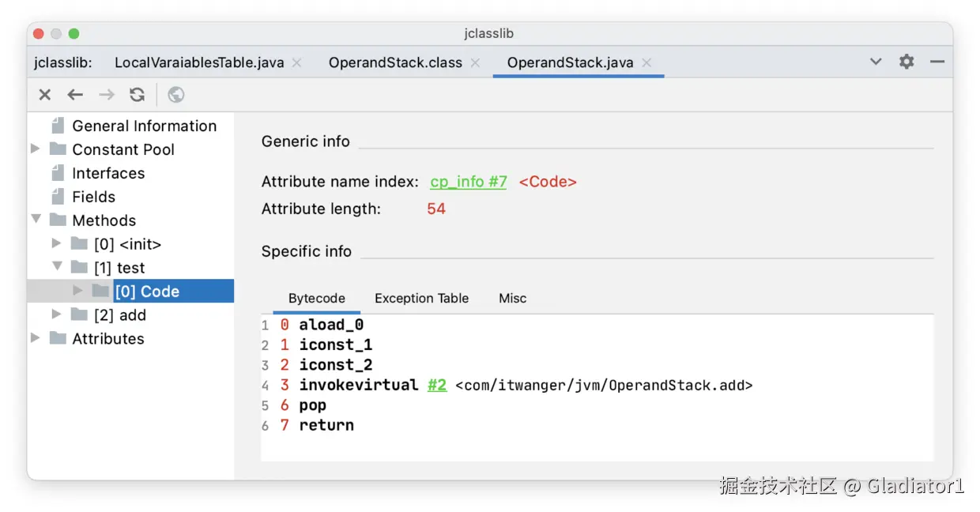This screenshot has width=980, height=512.
Task: Open the Exception Table tab
Action: pos(421,298)
